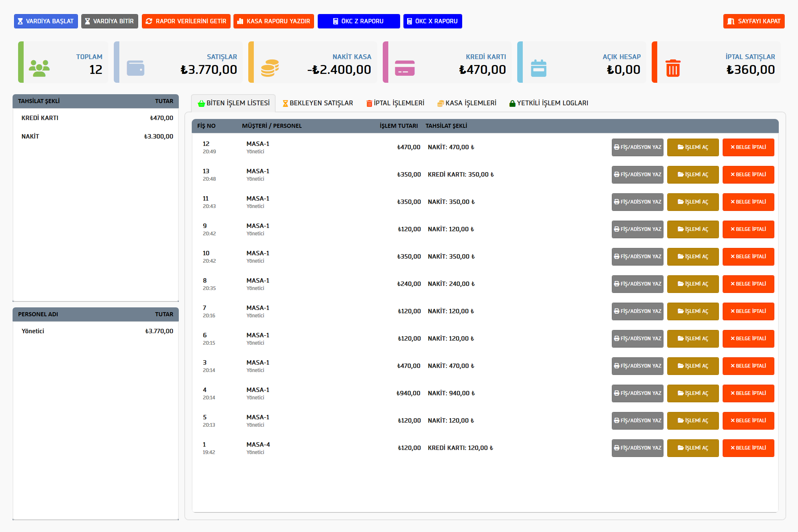This screenshot has height=532, width=798.
Task: Start shift with the Vardiya Başlat button
Action: pyautogui.click(x=46, y=21)
